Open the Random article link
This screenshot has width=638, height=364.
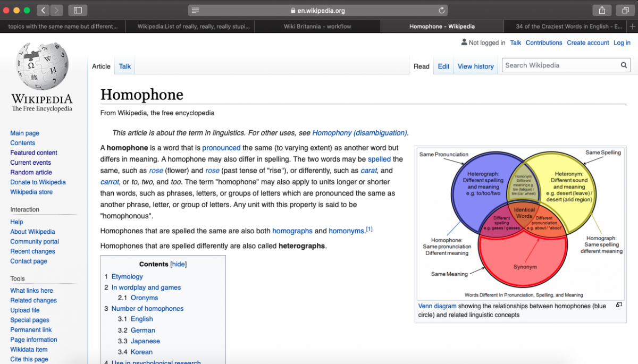[x=31, y=172]
